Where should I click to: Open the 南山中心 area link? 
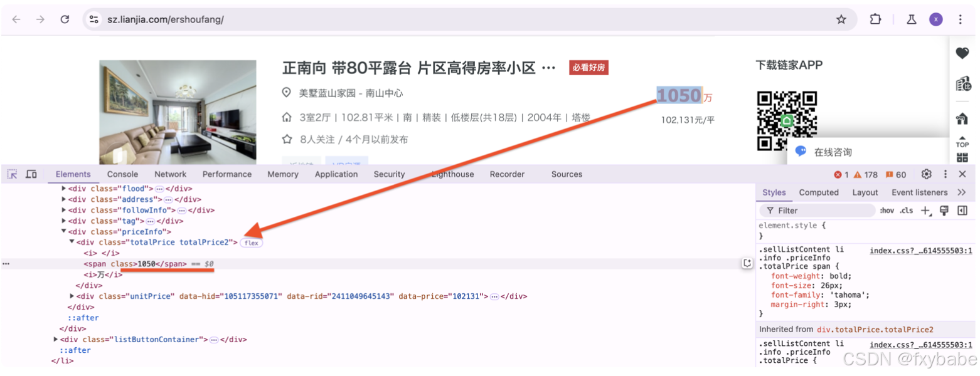[385, 93]
